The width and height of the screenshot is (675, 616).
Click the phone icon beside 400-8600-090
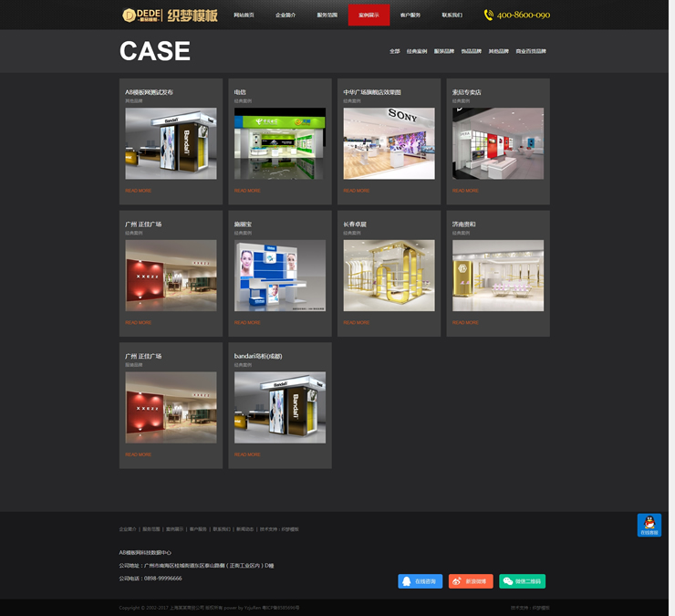pos(489,15)
